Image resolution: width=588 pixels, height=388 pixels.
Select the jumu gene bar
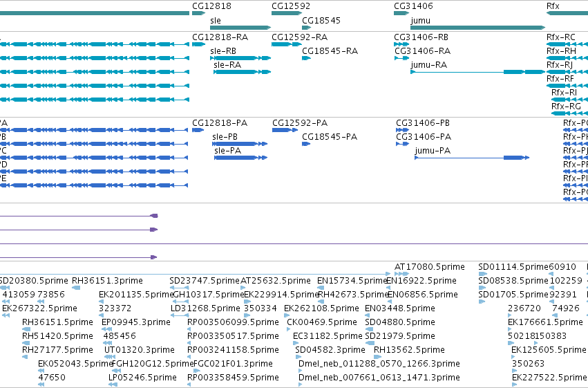[477, 28]
